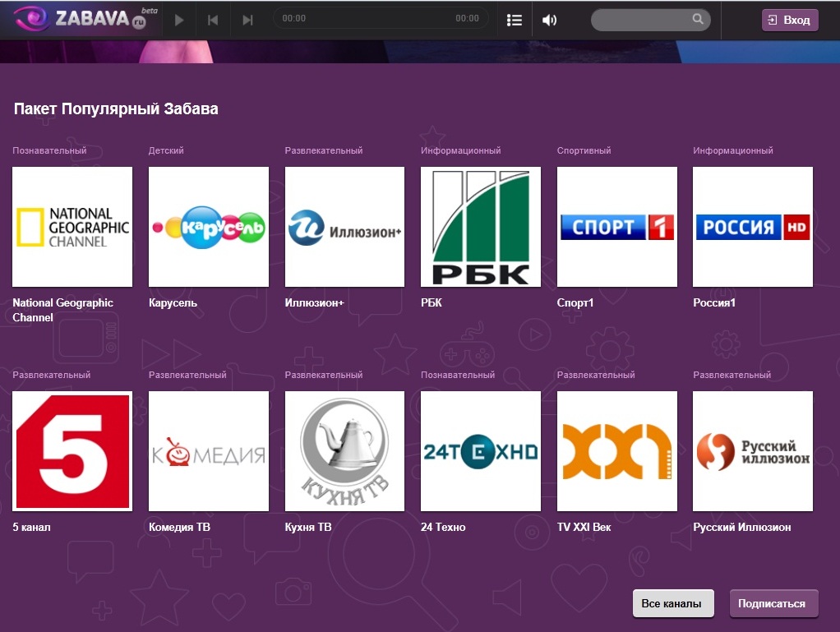Mute sound with the speaker icon

(x=550, y=21)
